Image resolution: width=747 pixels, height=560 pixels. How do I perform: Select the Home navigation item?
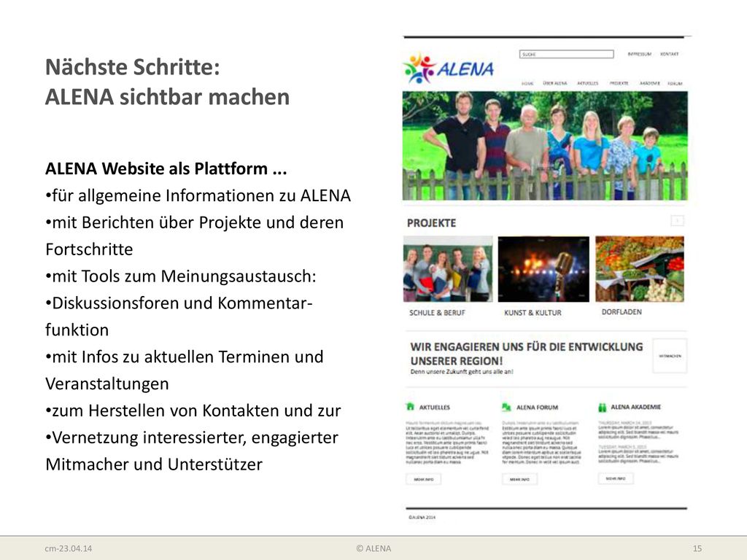[x=527, y=83]
